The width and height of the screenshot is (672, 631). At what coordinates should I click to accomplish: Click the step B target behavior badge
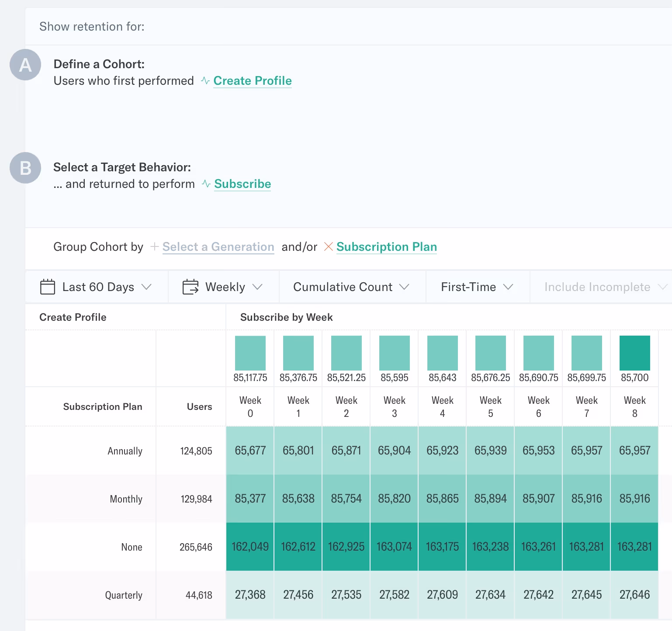click(25, 168)
